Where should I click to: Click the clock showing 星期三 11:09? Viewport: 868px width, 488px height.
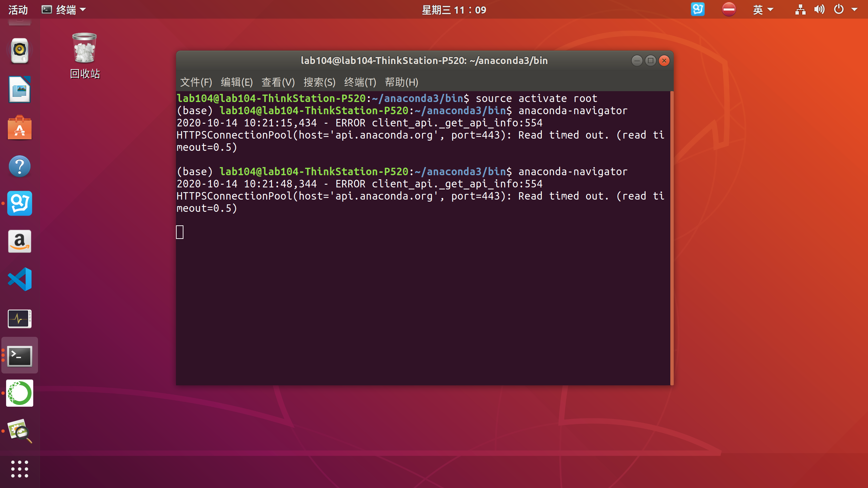pos(454,10)
